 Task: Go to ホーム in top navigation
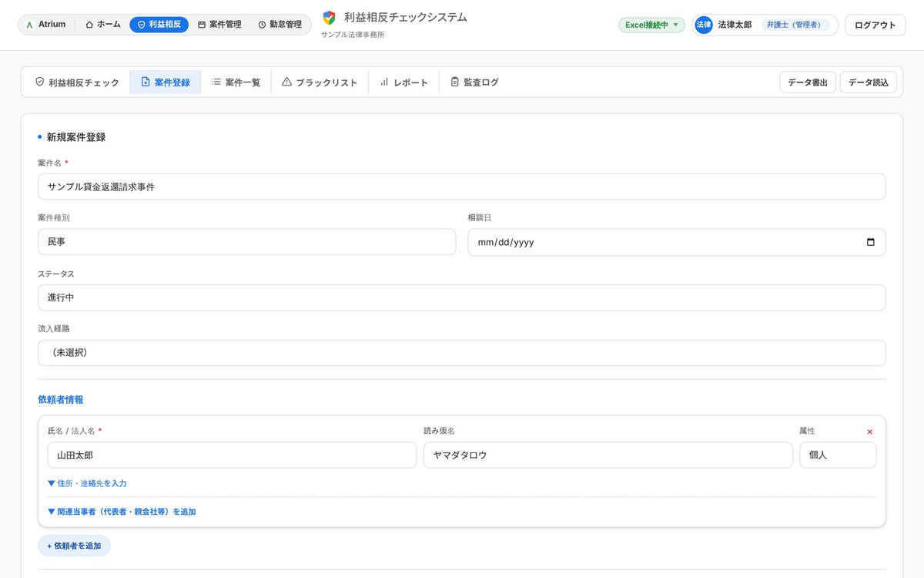click(103, 25)
